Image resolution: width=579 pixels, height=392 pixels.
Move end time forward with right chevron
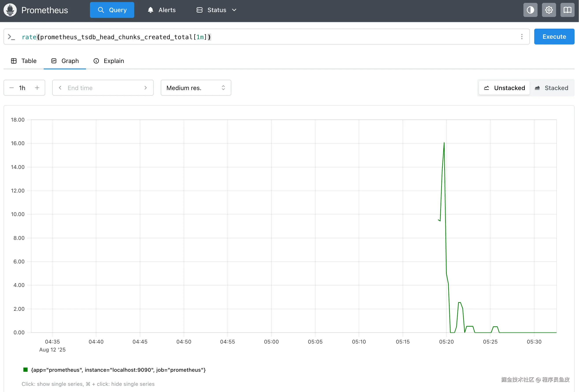(146, 88)
